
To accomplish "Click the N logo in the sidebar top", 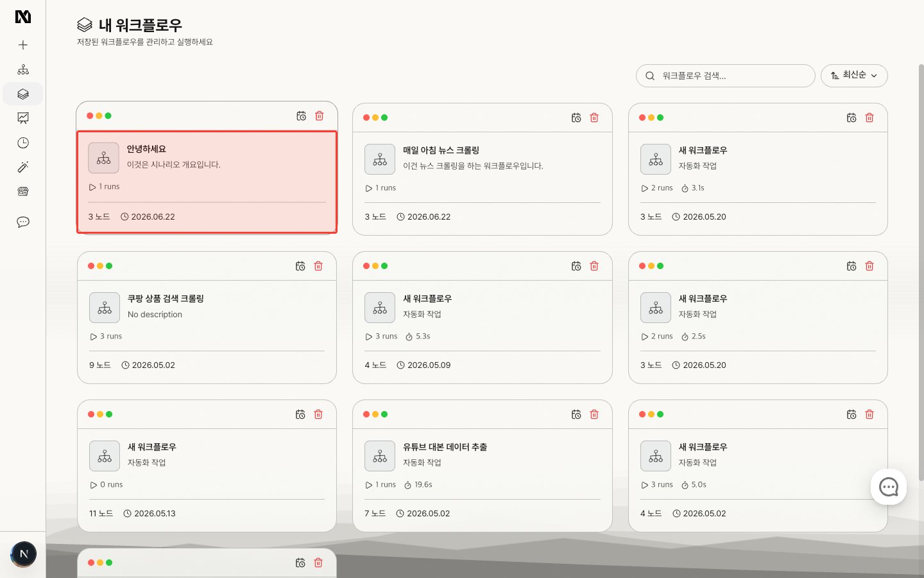I will click(23, 16).
